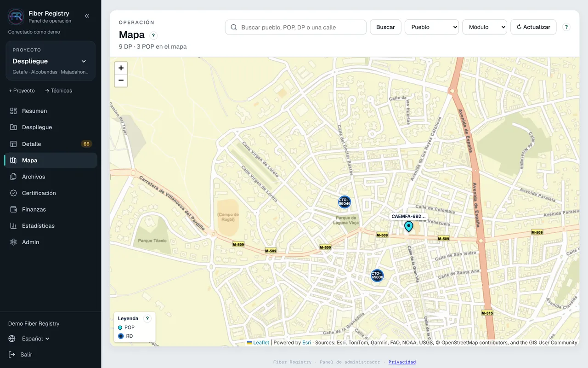
Task: Click the Certificación checkmark icon
Action: click(13, 193)
